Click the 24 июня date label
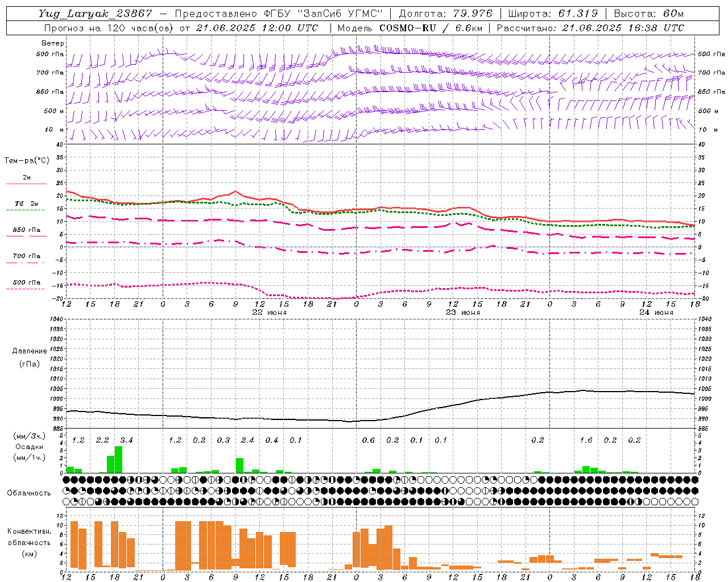 (x=656, y=313)
